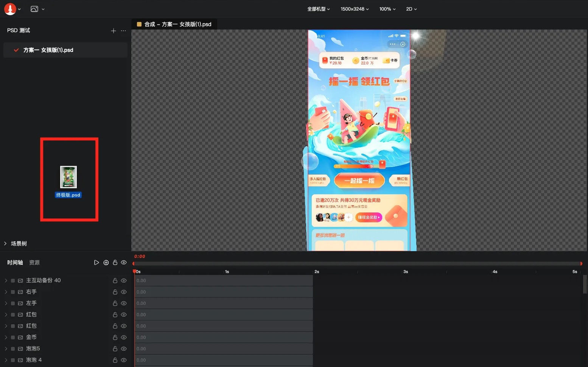Click the PSD 测试 panel title

pos(19,30)
